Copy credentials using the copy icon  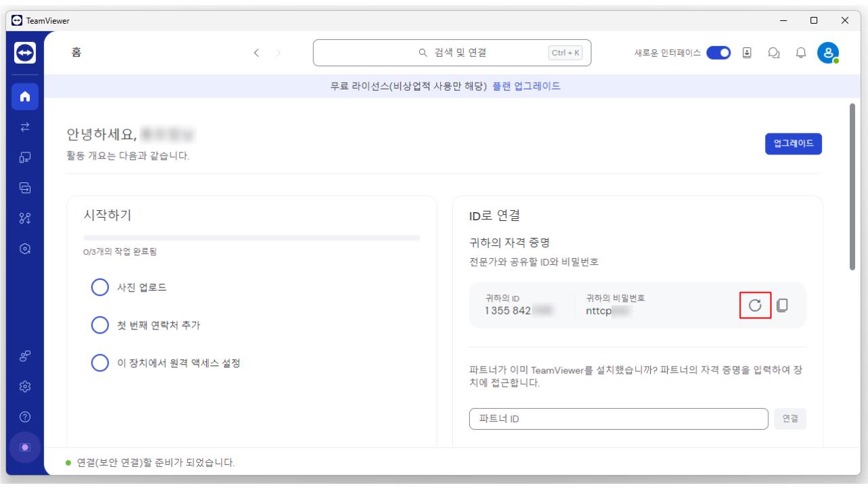click(x=783, y=306)
